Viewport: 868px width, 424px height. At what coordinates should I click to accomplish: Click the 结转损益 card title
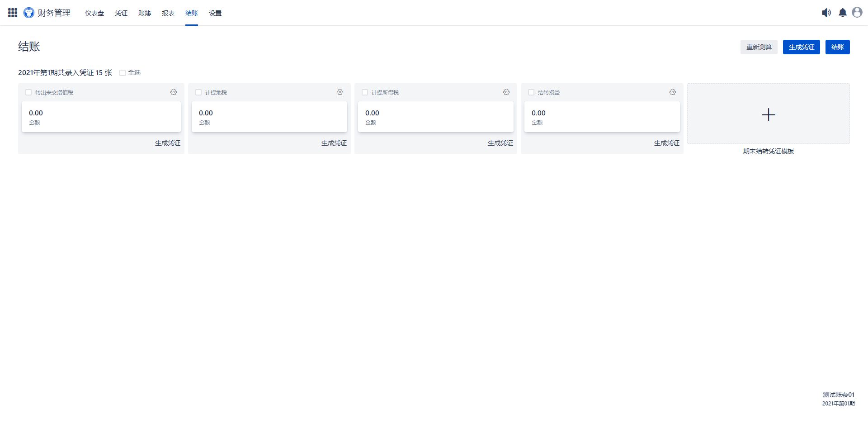click(549, 92)
